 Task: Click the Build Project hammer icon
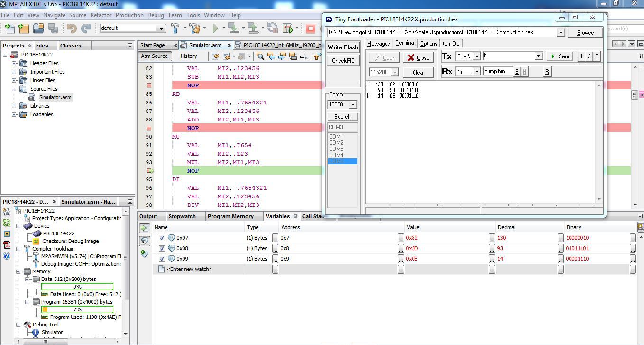tap(175, 28)
